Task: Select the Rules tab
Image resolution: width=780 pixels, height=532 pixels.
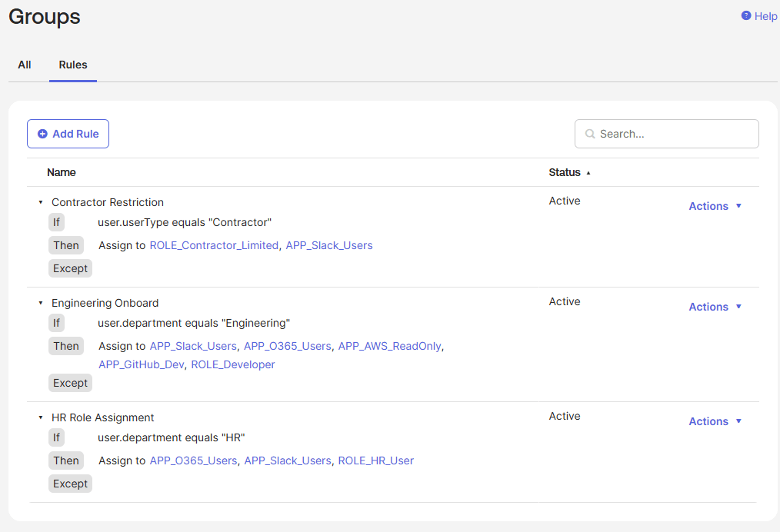Action: point(73,65)
